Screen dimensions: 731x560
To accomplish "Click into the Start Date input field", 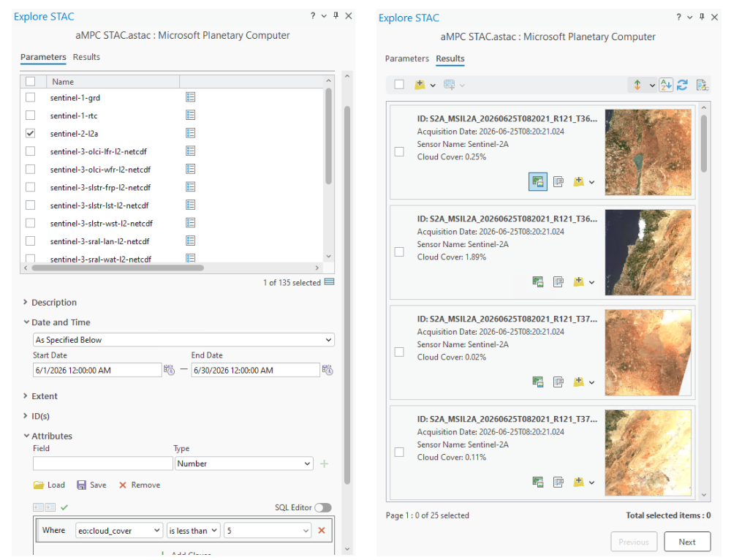I will 97,370.
